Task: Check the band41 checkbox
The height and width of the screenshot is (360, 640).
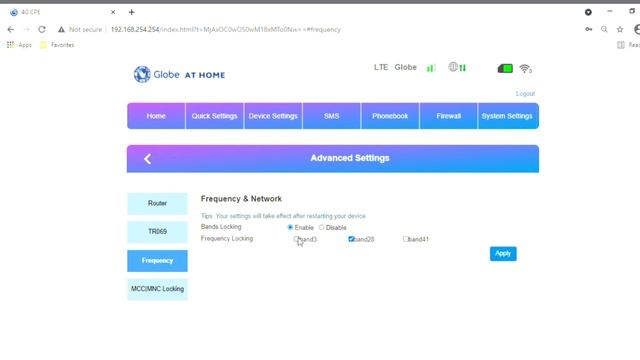Action: tap(405, 239)
